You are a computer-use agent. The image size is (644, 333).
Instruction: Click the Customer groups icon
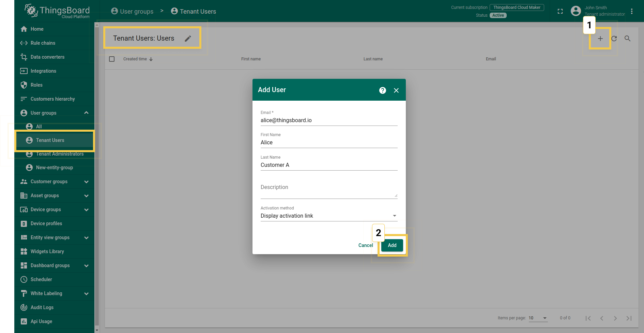pos(24,182)
